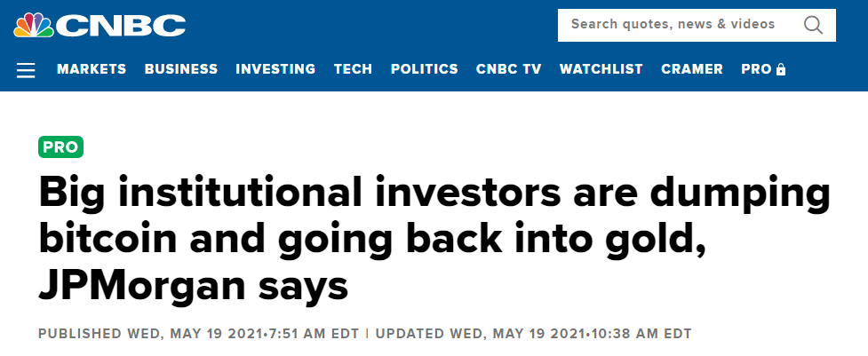Click the Updated 10:38 AM EDT timestamp
The height and width of the screenshot is (356, 868).
point(534,334)
